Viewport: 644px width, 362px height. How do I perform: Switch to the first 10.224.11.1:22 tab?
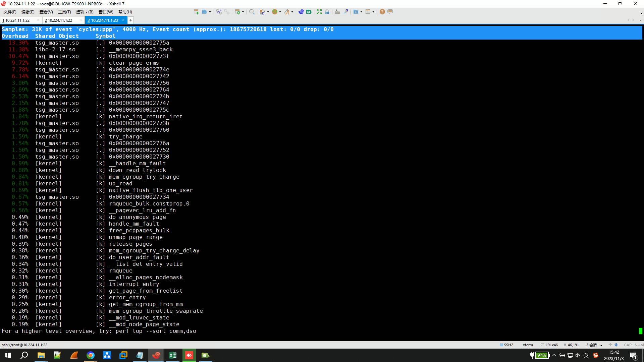[17, 20]
